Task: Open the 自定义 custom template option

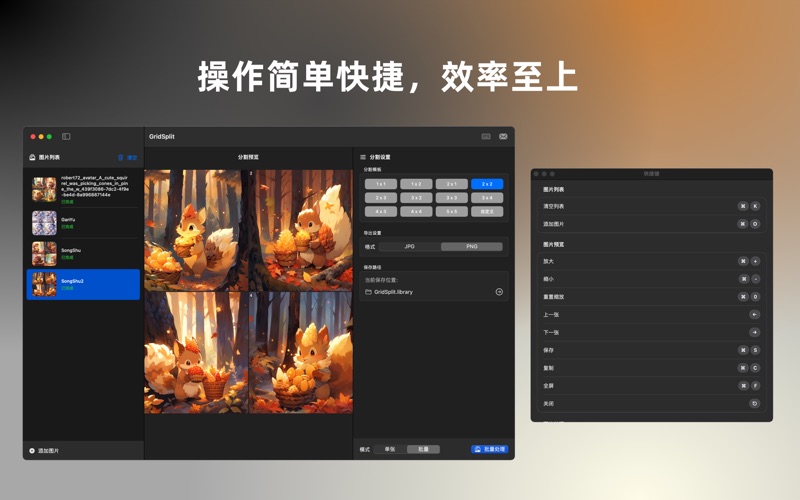Action: coord(487,211)
